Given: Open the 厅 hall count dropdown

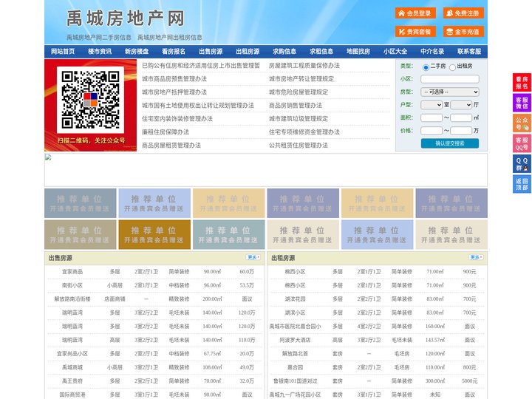Looking at the screenshot, I should pyautogui.click(x=461, y=105).
